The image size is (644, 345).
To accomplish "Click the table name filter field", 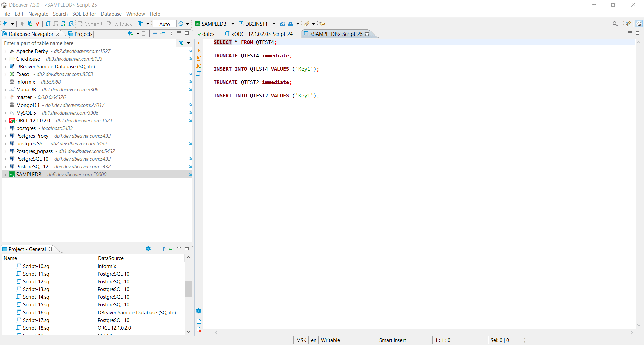I will pyautogui.click(x=89, y=43).
